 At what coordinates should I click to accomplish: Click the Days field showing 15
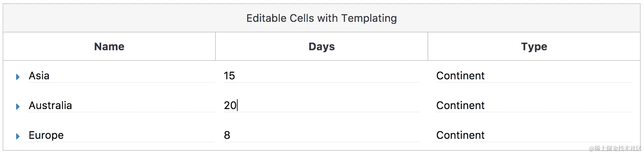[x=321, y=76]
